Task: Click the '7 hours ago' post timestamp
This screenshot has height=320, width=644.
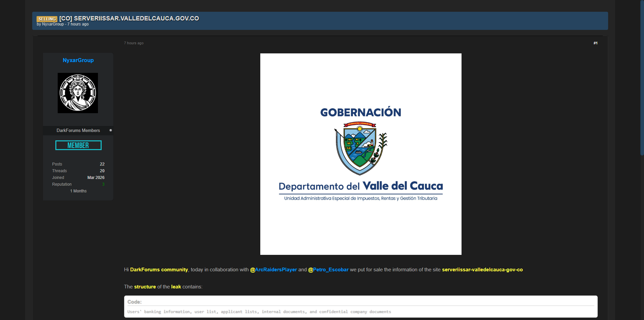Action: coord(134,43)
